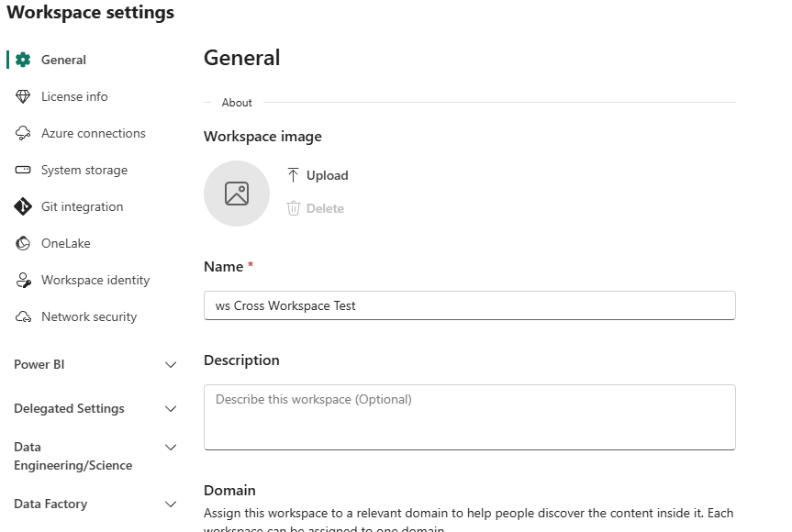This screenshot has width=792, height=532.
Task: Click the Workspace identity icon
Action: (x=23, y=281)
